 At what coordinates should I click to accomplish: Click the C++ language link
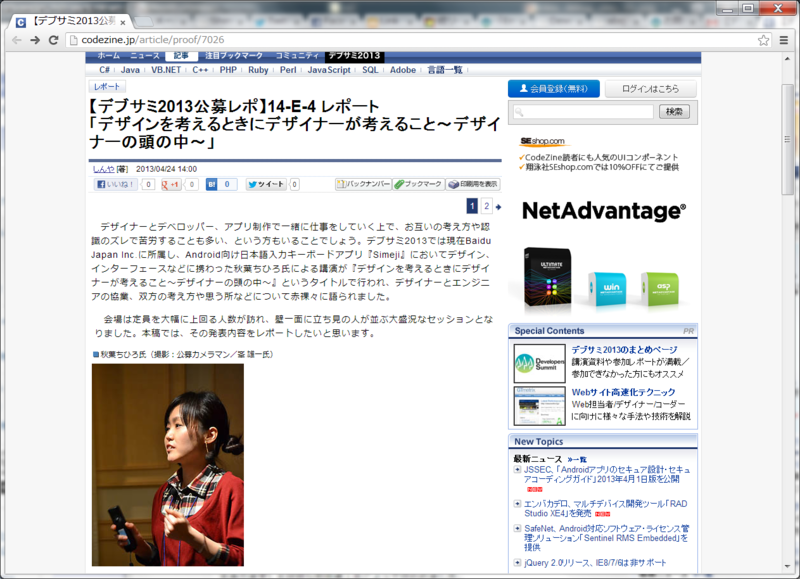[x=200, y=70]
